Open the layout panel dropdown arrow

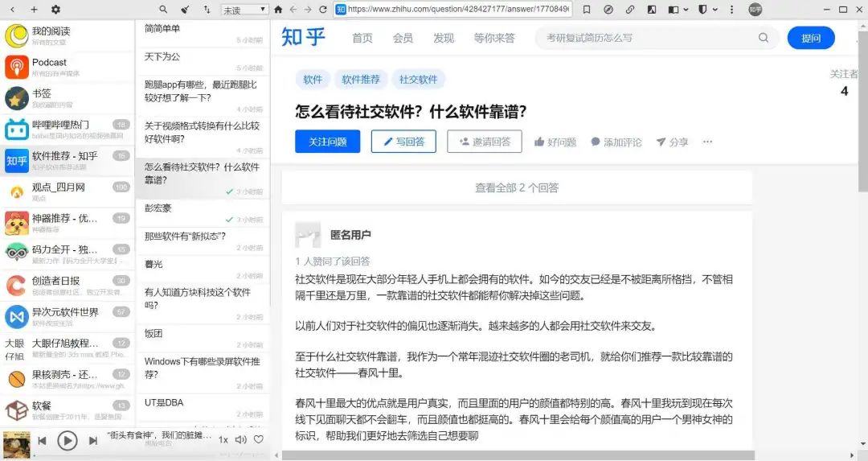pyautogui.click(x=686, y=10)
